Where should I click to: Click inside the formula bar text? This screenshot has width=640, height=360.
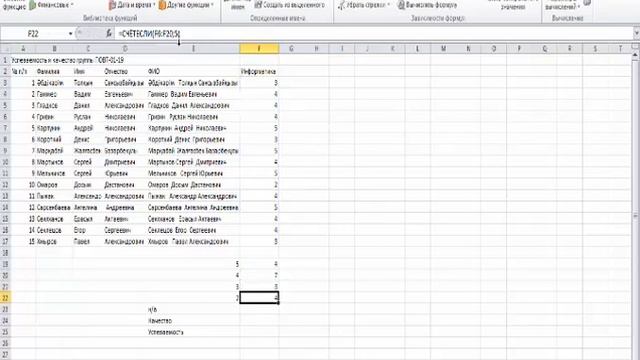click(x=149, y=33)
